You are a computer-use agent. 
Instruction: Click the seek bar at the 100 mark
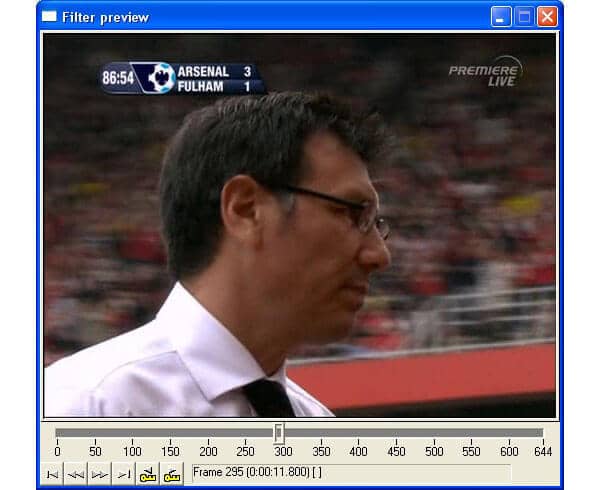point(132,433)
